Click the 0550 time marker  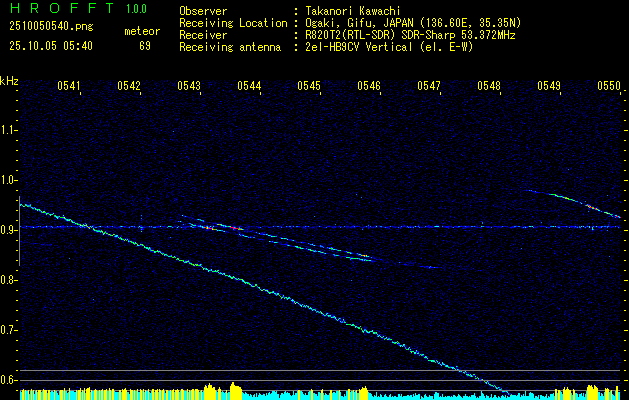[x=609, y=86]
